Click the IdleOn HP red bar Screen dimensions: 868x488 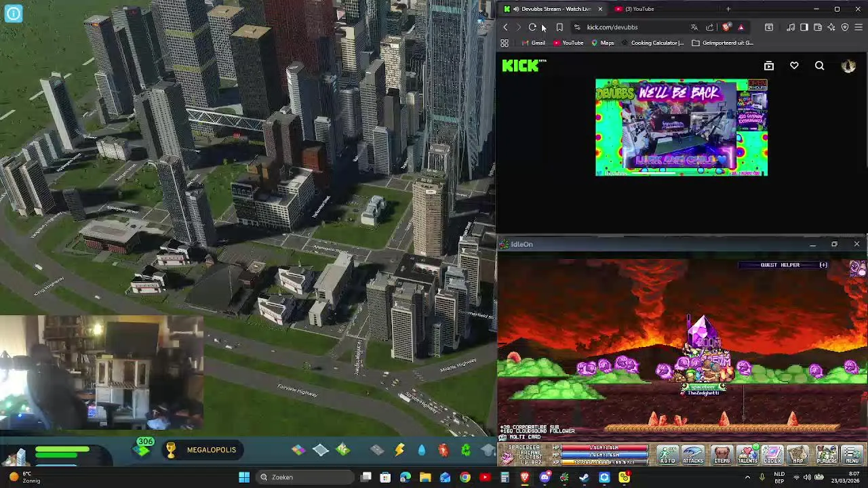pyautogui.click(x=603, y=448)
